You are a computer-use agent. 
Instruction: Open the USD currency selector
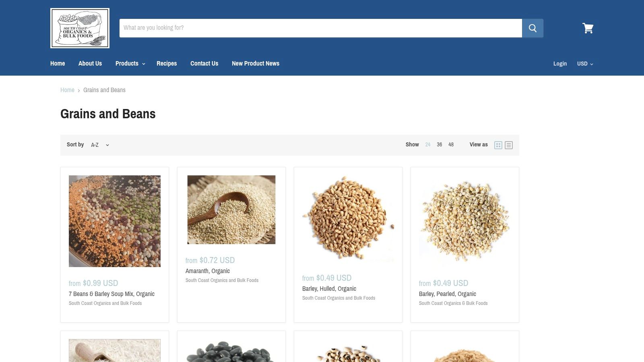point(584,64)
